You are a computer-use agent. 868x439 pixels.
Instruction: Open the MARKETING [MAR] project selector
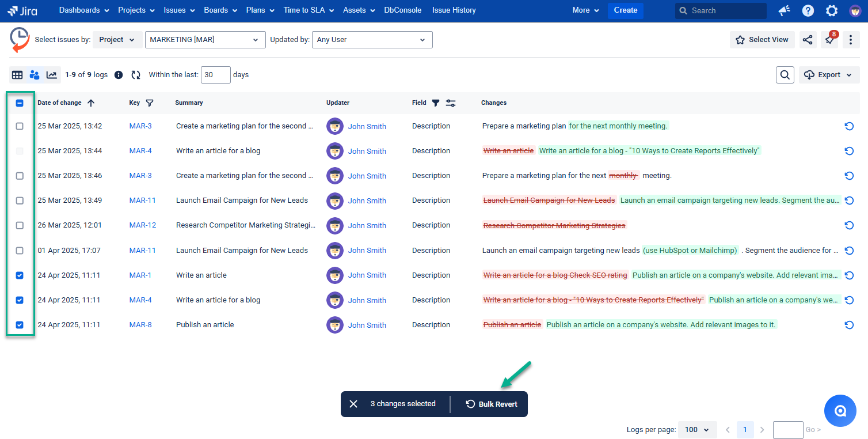[205, 39]
